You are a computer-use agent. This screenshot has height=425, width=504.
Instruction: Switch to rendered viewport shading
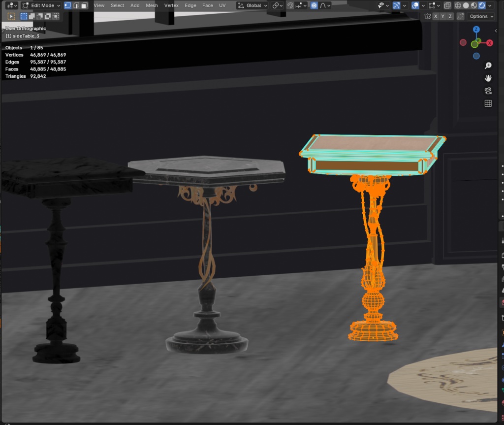(481, 5)
